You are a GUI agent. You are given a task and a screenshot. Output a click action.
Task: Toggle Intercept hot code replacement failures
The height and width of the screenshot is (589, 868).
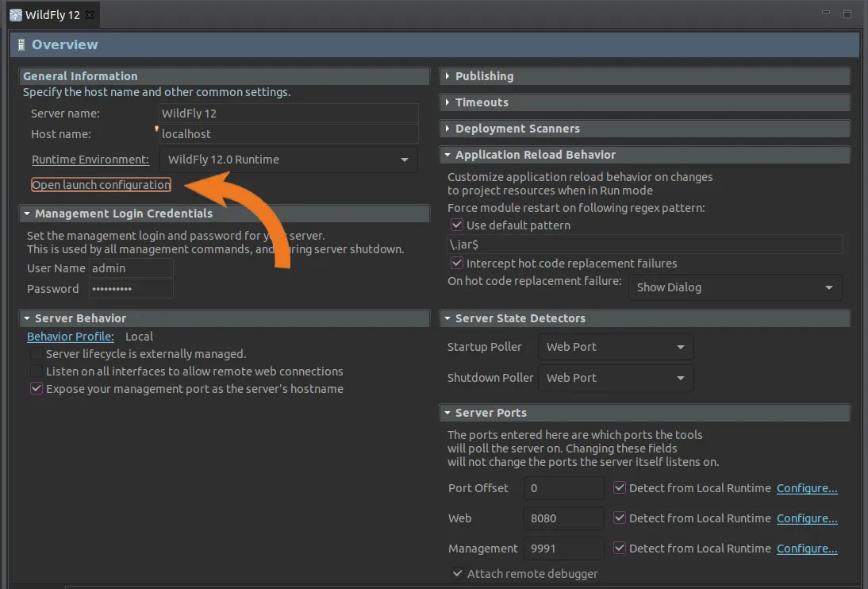click(457, 264)
